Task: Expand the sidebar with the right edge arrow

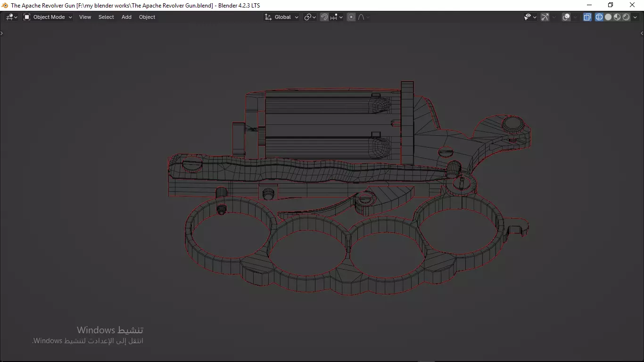Action: pyautogui.click(x=642, y=33)
